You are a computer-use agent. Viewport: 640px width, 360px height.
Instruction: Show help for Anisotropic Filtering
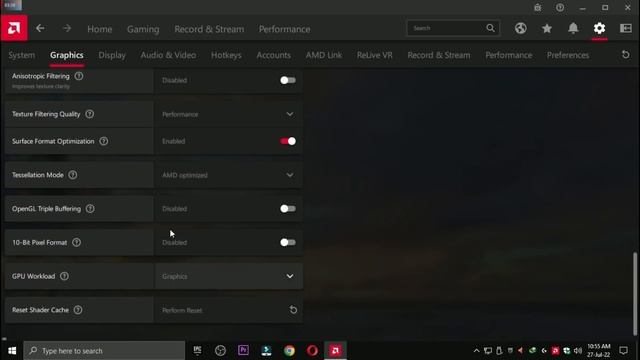click(79, 76)
